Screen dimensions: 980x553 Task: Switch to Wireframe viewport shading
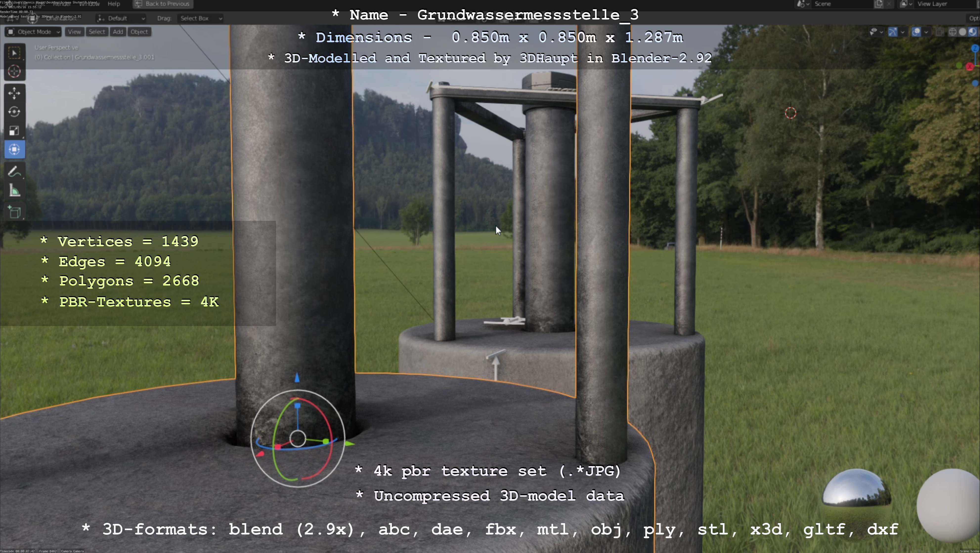tap(952, 32)
